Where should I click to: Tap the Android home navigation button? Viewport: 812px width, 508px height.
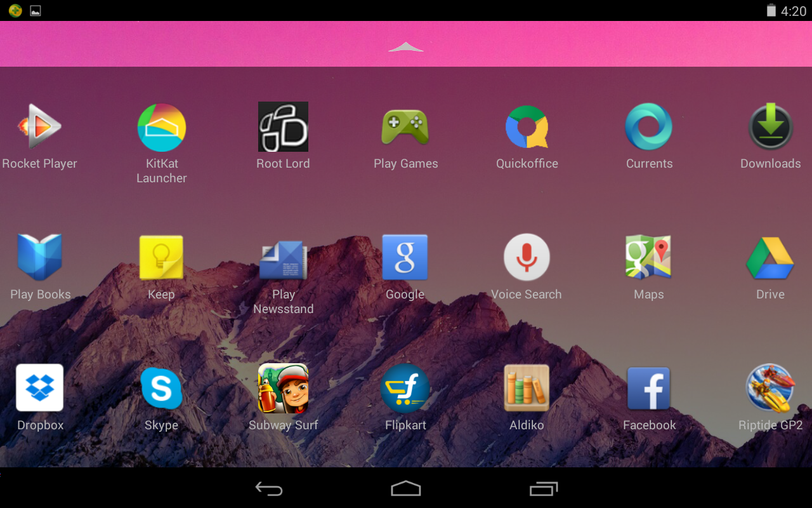(x=406, y=488)
